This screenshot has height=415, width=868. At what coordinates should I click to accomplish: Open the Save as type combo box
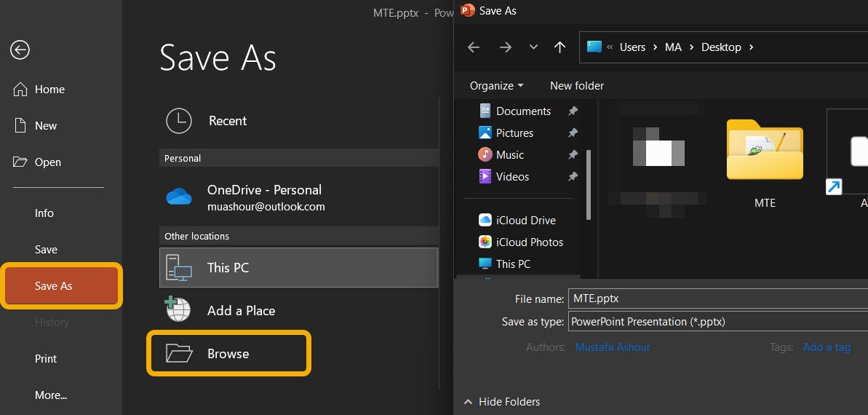[x=718, y=322]
